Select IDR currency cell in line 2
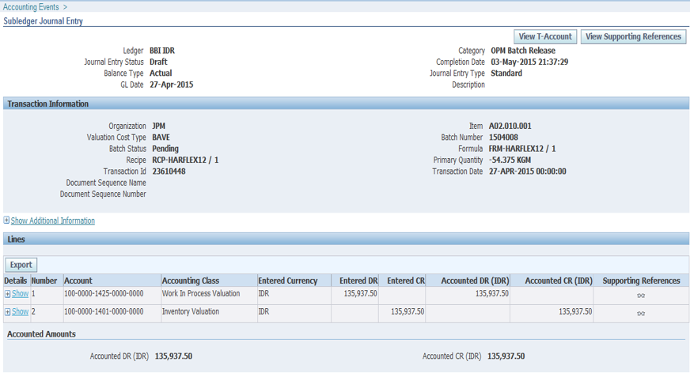The height and width of the screenshot is (373, 690). [264, 311]
